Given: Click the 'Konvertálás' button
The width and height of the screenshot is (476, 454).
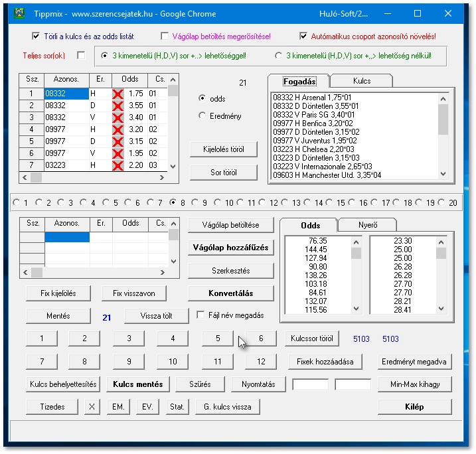Looking at the screenshot, I should coord(231,293).
